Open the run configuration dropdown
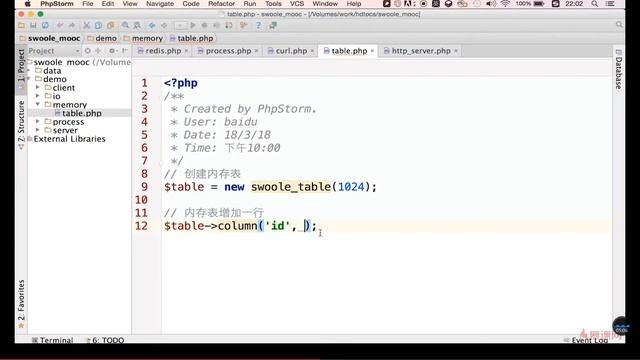This screenshot has width=640, height=360. tap(180, 25)
